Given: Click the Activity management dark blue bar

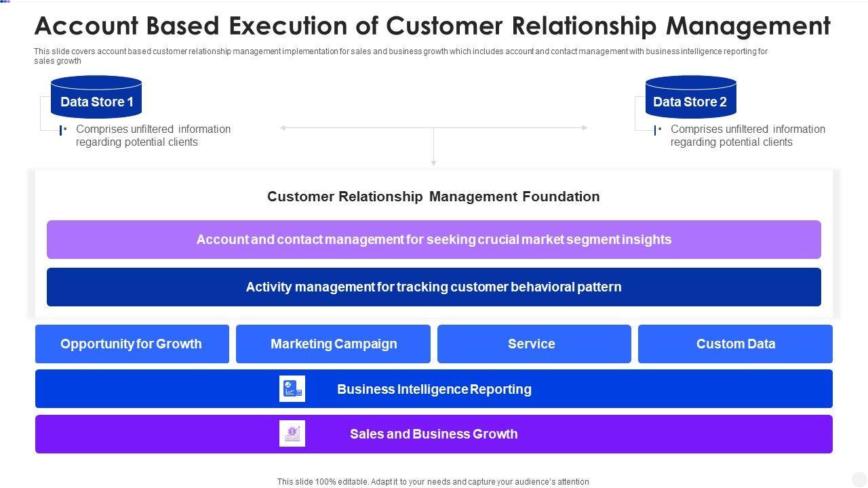Looking at the screenshot, I should (433, 287).
